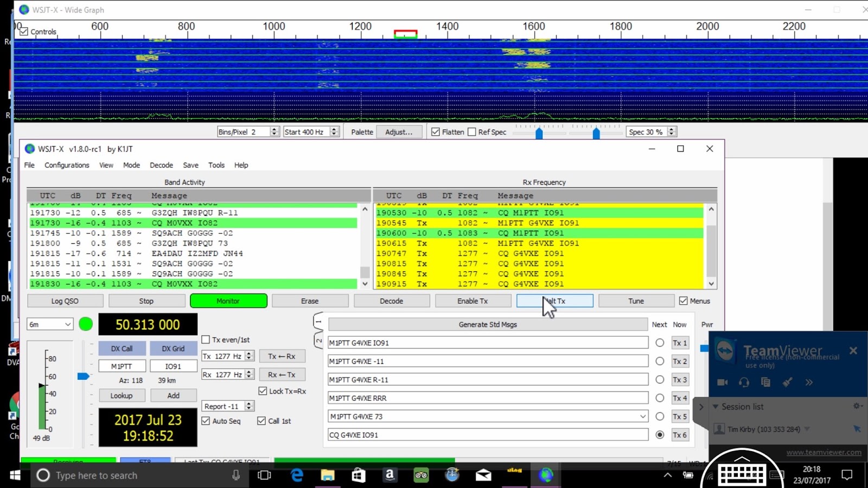Open the Microsoft Store taskbar icon
Screen dimensions: 868x488
pyautogui.click(x=359, y=476)
